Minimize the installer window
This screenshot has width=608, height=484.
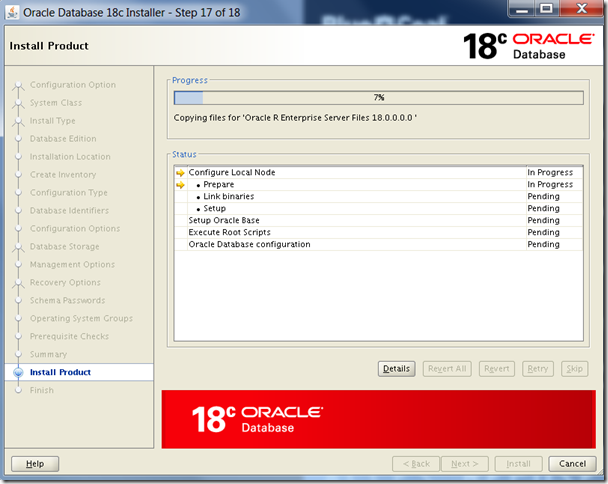522,9
